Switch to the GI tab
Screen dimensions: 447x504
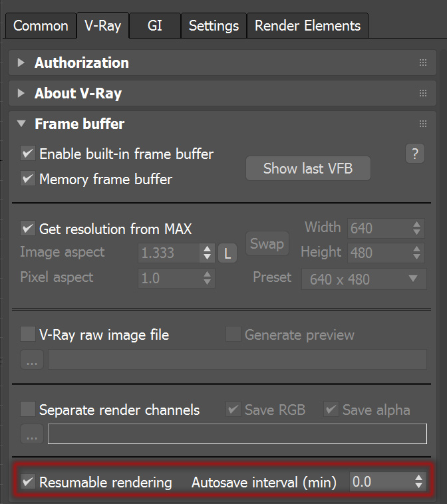[155, 26]
